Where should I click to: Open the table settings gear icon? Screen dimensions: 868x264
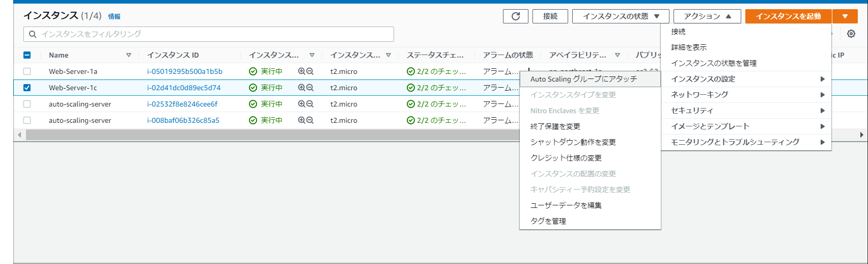click(851, 34)
